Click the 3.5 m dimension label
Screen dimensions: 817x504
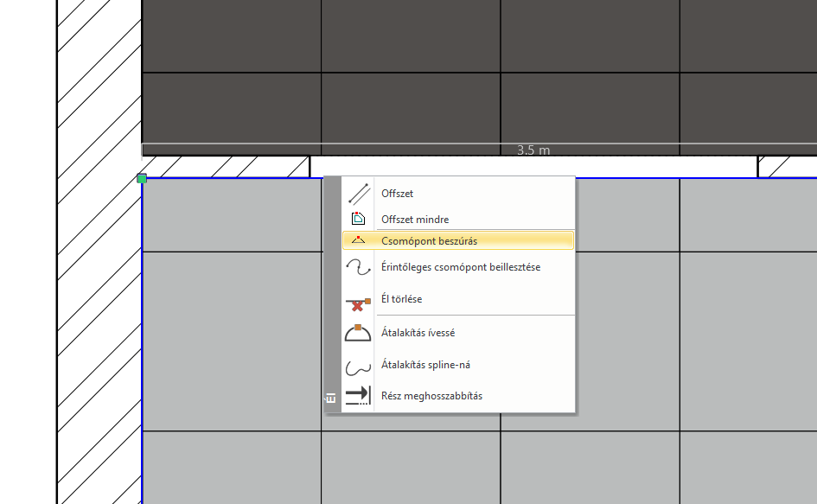(x=533, y=150)
